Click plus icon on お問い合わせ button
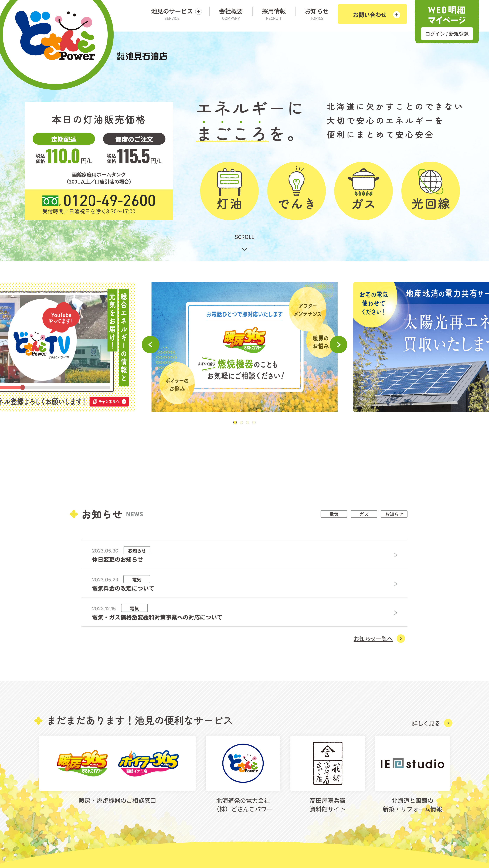The width and height of the screenshot is (489, 868). point(397,15)
